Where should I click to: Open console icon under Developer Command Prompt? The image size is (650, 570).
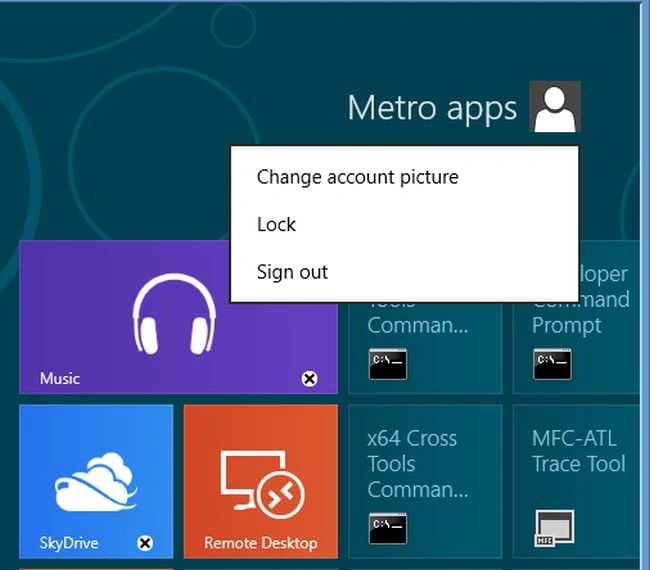pyautogui.click(x=552, y=364)
